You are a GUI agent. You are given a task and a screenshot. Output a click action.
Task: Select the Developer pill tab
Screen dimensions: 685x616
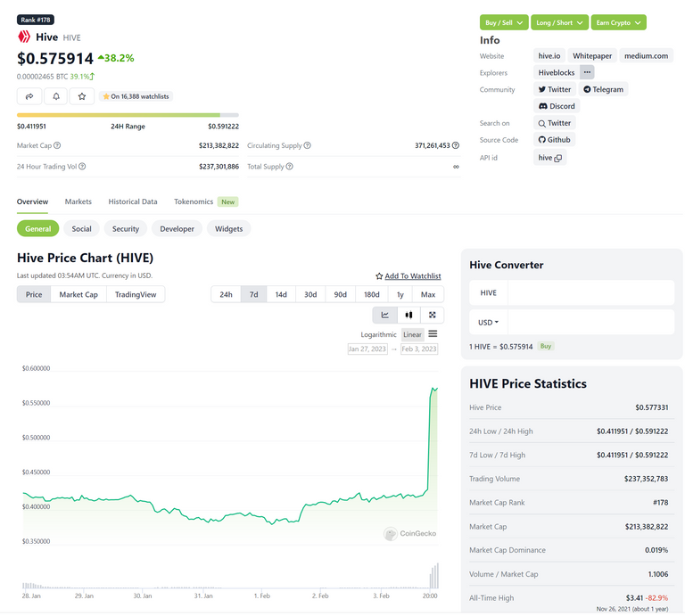177,229
